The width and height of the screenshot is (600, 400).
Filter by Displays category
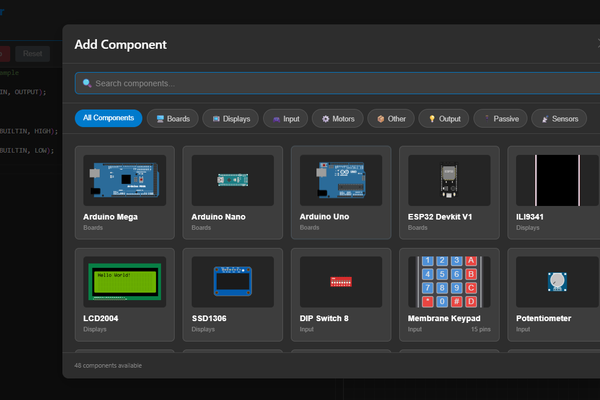click(x=231, y=119)
